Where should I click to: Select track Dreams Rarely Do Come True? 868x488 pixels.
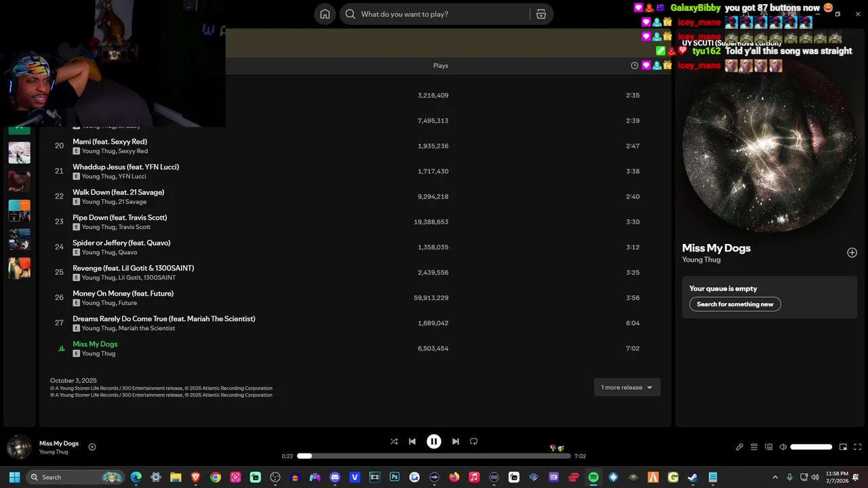pos(164,319)
